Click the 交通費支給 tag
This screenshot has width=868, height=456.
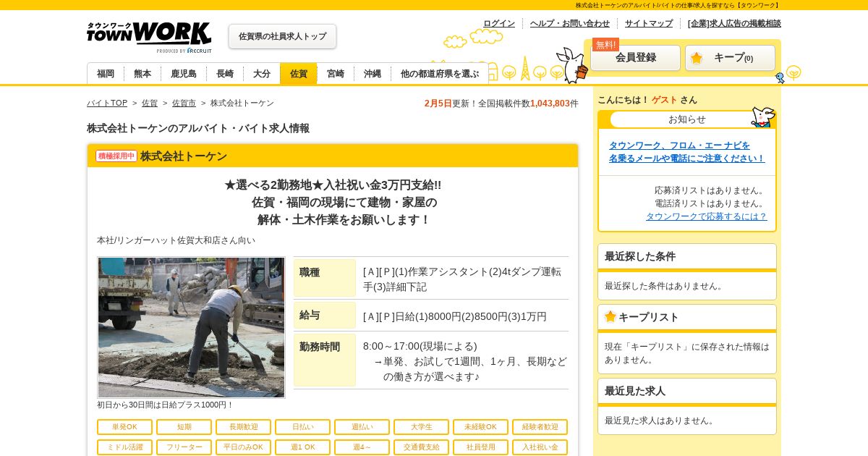[421, 447]
